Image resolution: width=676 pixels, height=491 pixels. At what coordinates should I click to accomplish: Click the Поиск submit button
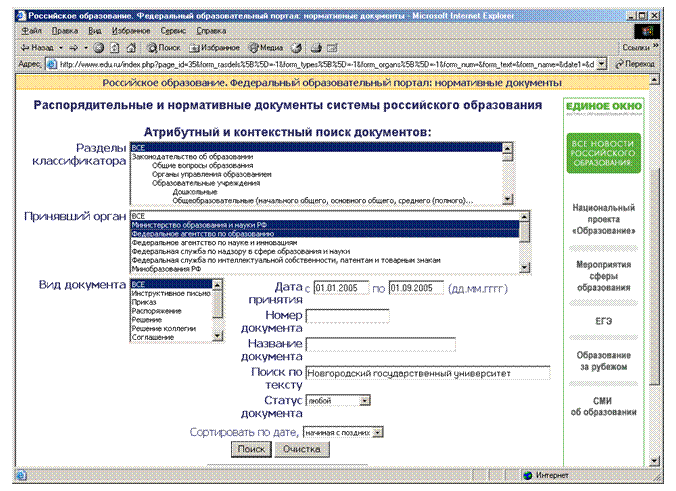click(x=251, y=449)
